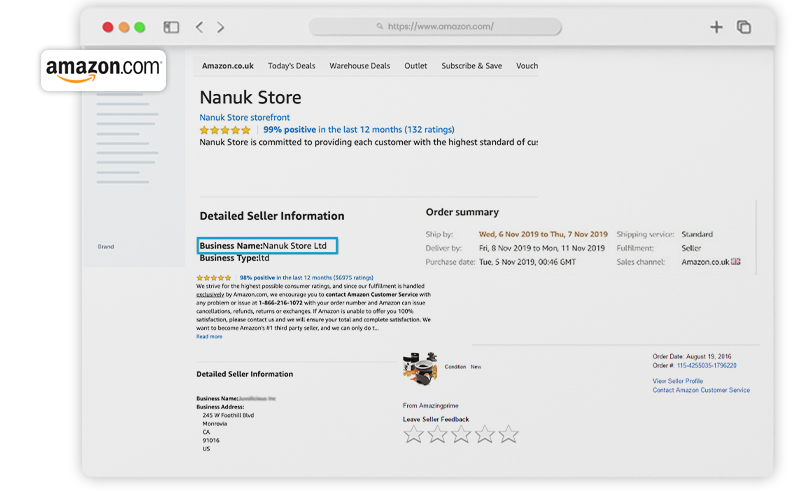Open View Seller Profile link
This screenshot has height=500, width=800.
(x=678, y=381)
